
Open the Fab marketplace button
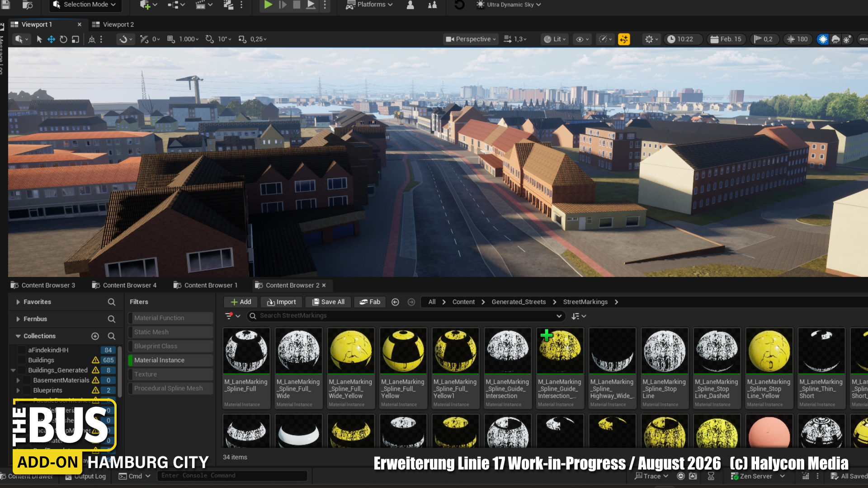[370, 302]
